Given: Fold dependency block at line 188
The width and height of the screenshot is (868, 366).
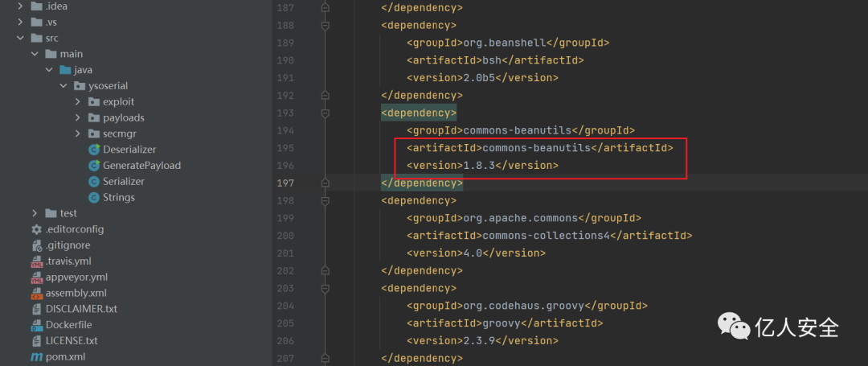Looking at the screenshot, I should [325, 25].
